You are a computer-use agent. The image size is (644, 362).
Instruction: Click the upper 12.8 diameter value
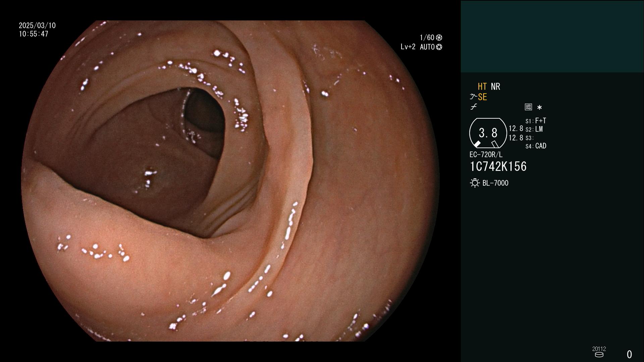pos(516,128)
